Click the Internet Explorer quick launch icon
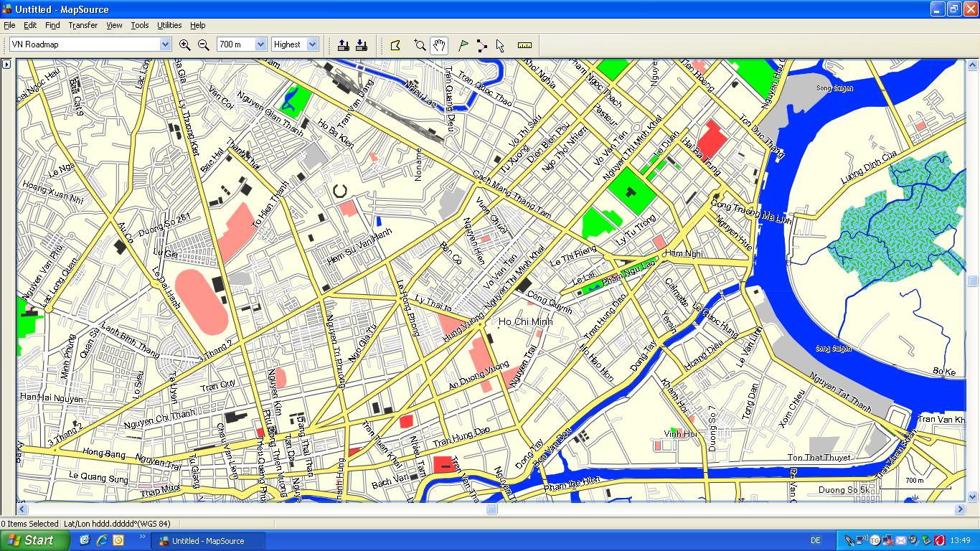The image size is (980, 551). 102,540
